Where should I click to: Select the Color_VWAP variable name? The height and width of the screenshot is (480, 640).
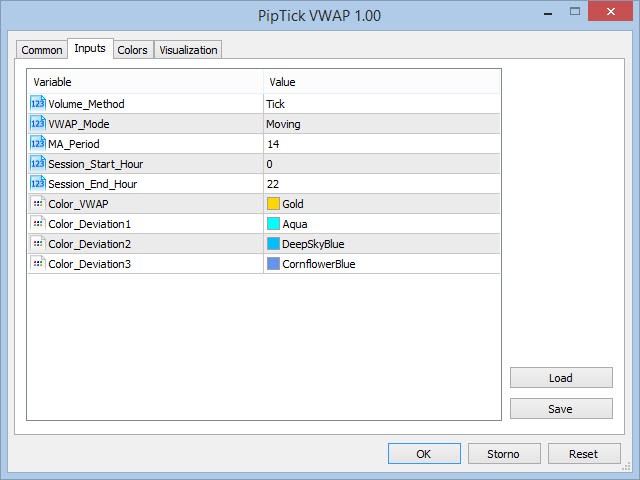(x=78, y=204)
